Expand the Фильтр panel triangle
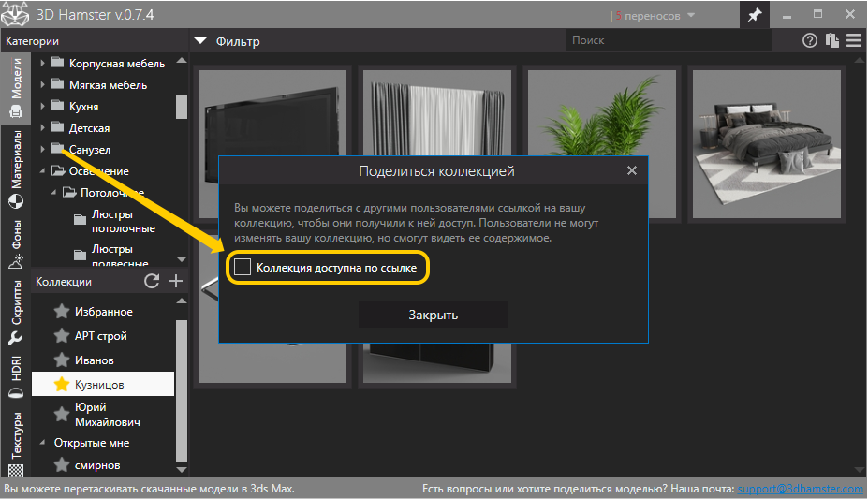 (x=199, y=40)
